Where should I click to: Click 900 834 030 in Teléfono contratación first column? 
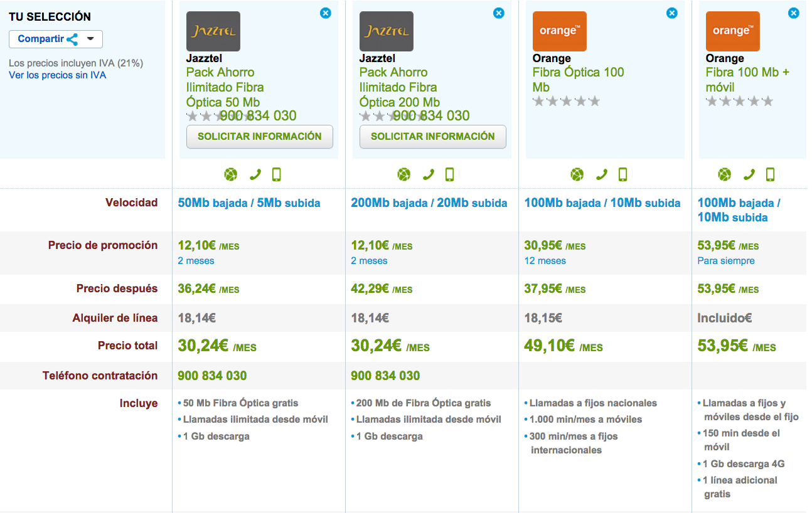212,376
